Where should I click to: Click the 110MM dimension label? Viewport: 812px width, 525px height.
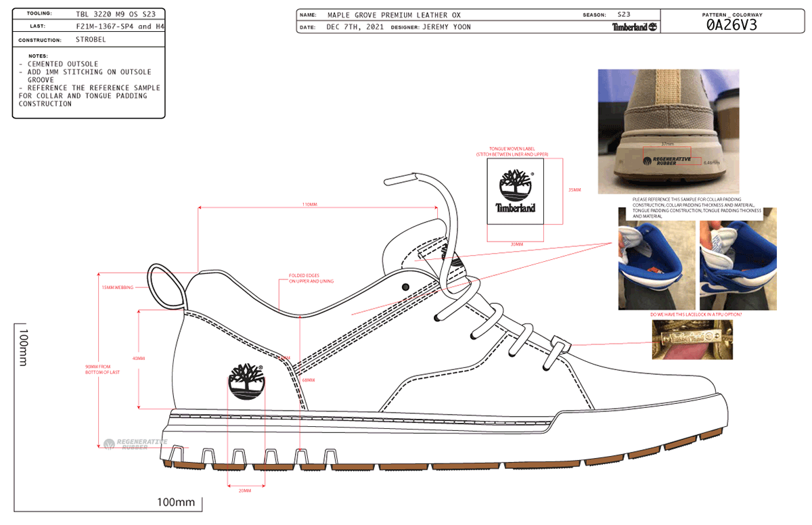tap(310, 204)
